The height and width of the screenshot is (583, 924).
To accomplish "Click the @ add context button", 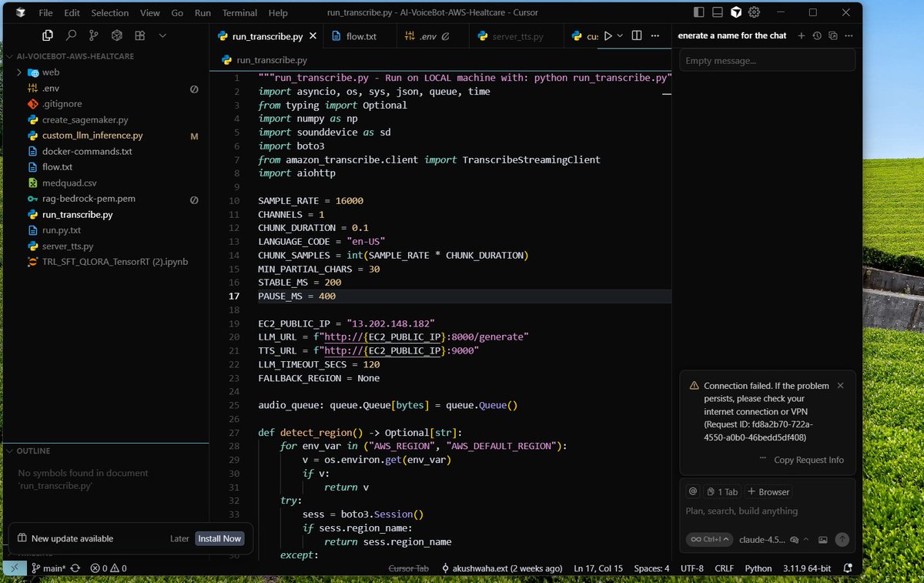I will pos(692,491).
